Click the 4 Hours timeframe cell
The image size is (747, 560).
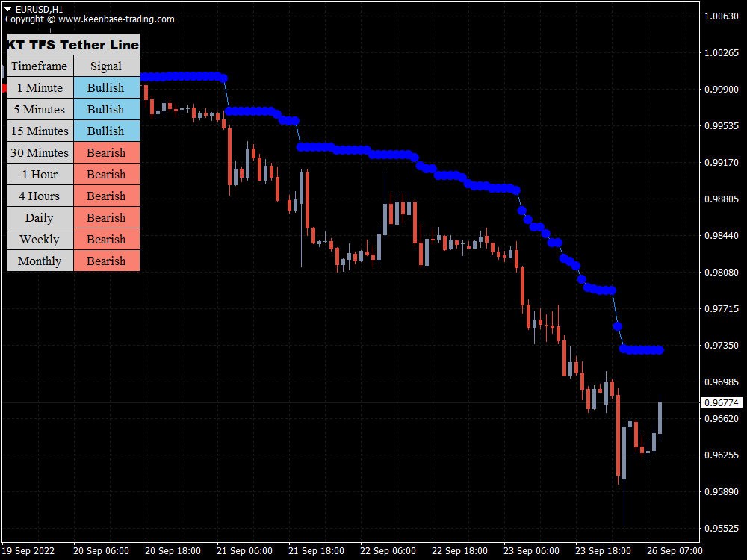click(40, 196)
